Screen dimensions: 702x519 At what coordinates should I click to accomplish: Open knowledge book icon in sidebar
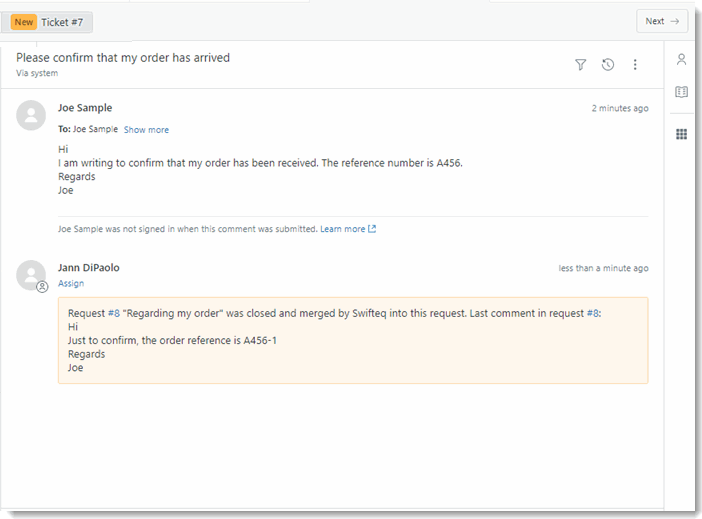click(681, 92)
